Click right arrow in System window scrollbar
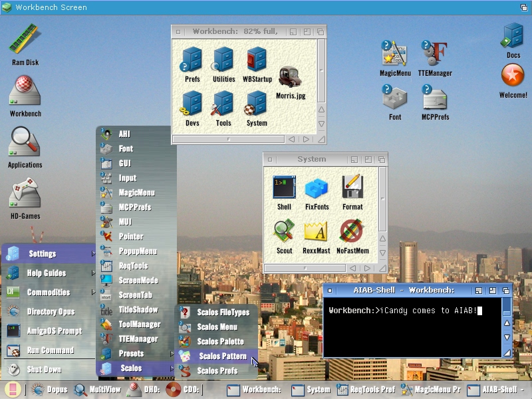532x399 pixels. point(368,269)
